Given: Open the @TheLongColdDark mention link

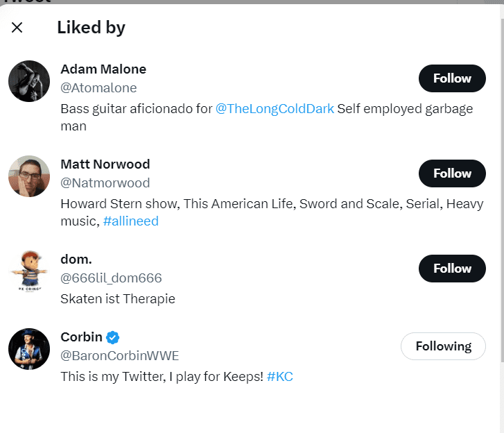Looking at the screenshot, I should click(x=275, y=109).
